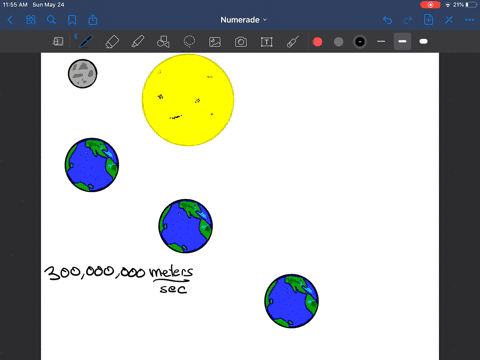Image resolution: width=480 pixels, height=360 pixels.
Task: Undo the last stroke
Action: pos(387,20)
